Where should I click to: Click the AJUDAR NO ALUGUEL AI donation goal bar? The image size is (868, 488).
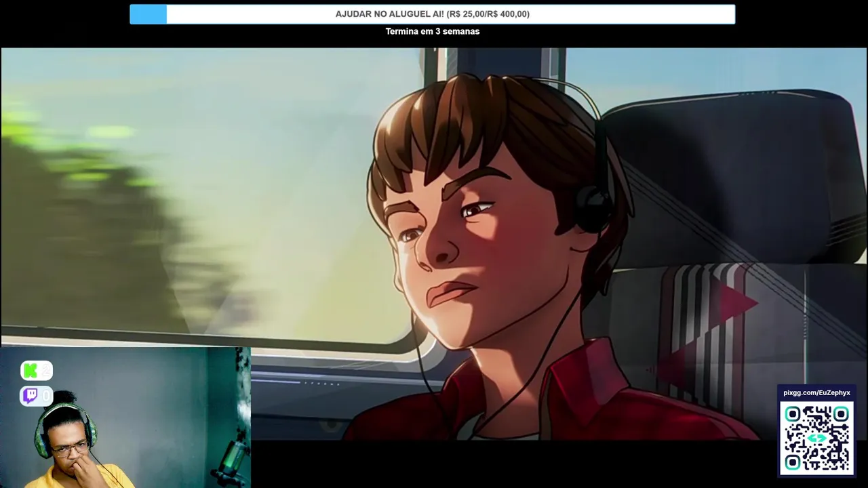tap(433, 14)
